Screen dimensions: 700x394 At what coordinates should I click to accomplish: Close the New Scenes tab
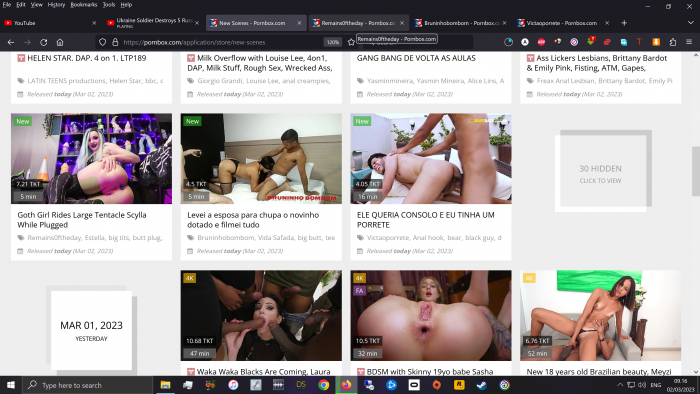(299, 23)
